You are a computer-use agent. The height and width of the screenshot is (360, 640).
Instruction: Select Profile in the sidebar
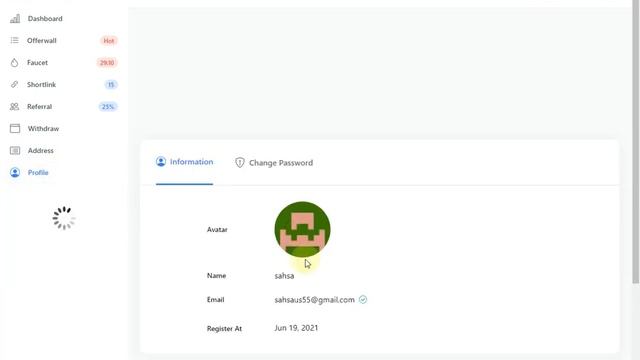point(38,173)
